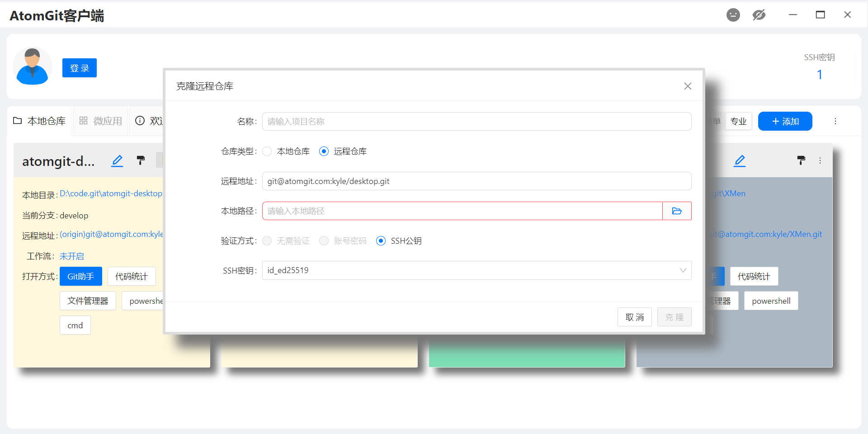Click the SSH密钥 count 1
This screenshot has height=434, width=868.
820,75
